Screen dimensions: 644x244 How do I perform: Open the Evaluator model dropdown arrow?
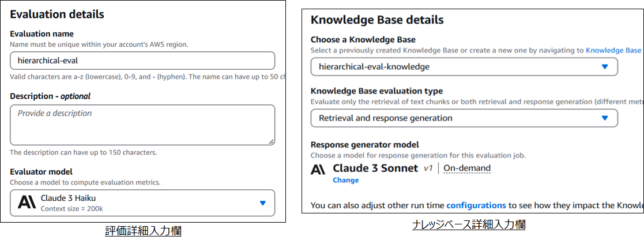(x=262, y=202)
